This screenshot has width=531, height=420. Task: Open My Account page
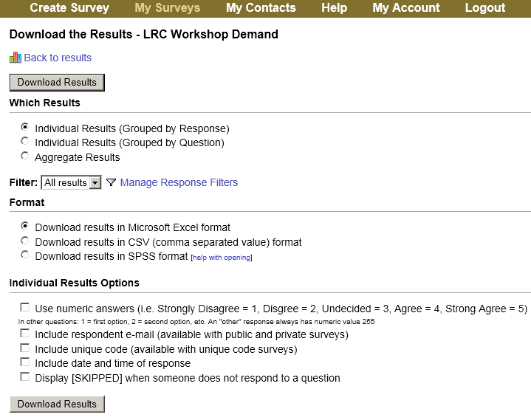point(405,8)
